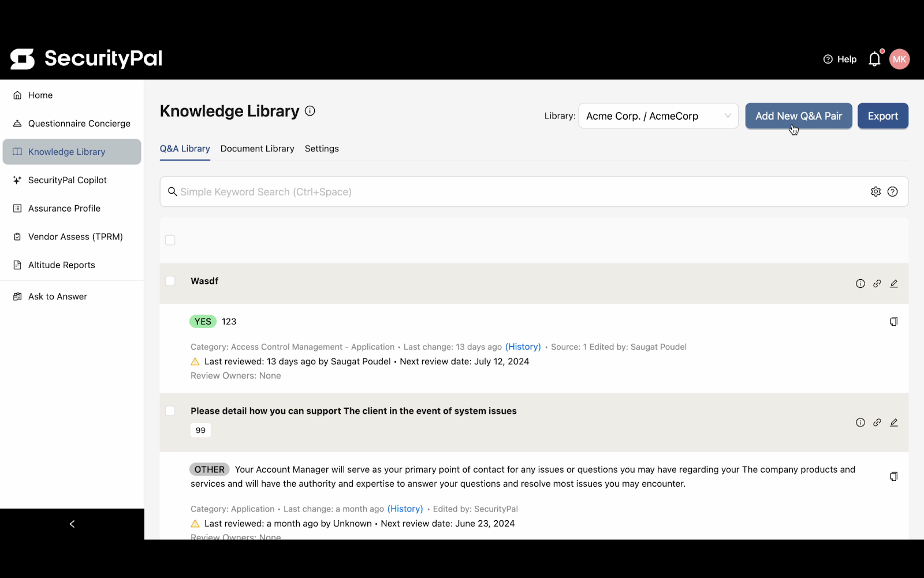Image resolution: width=924 pixels, height=578 pixels.
Task: Open the Library dropdown Acme Corp. / AcmeCorp
Action: coord(658,116)
